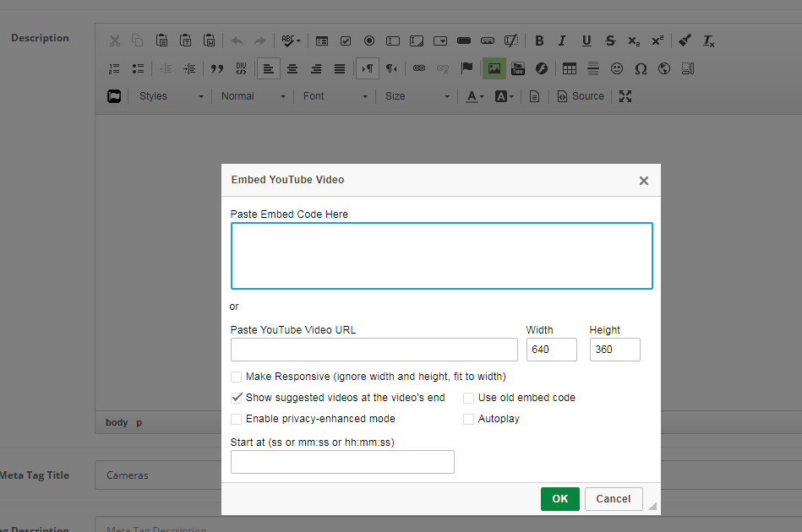Click the YouTube embed icon
The width and height of the screenshot is (802, 532).
point(518,68)
